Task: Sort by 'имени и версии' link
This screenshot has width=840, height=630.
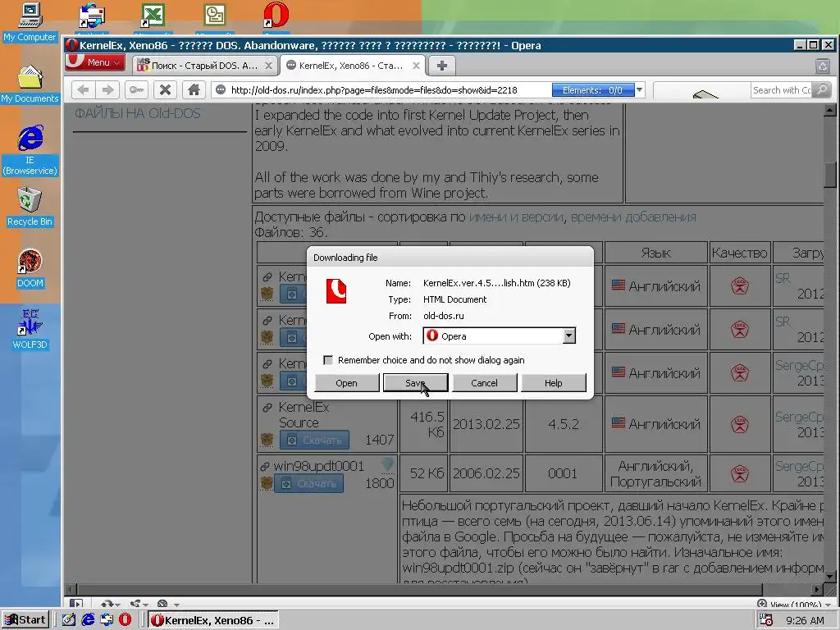Action: (517, 217)
